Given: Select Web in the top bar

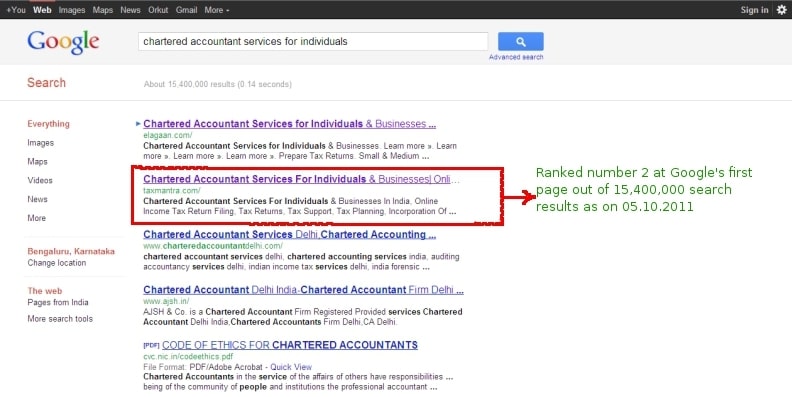Looking at the screenshot, I should pyautogui.click(x=42, y=10).
